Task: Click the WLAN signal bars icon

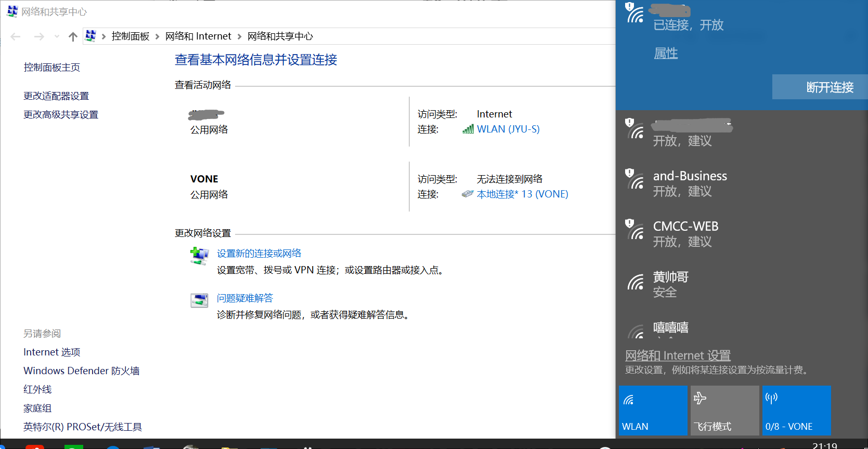Action: 468,129
